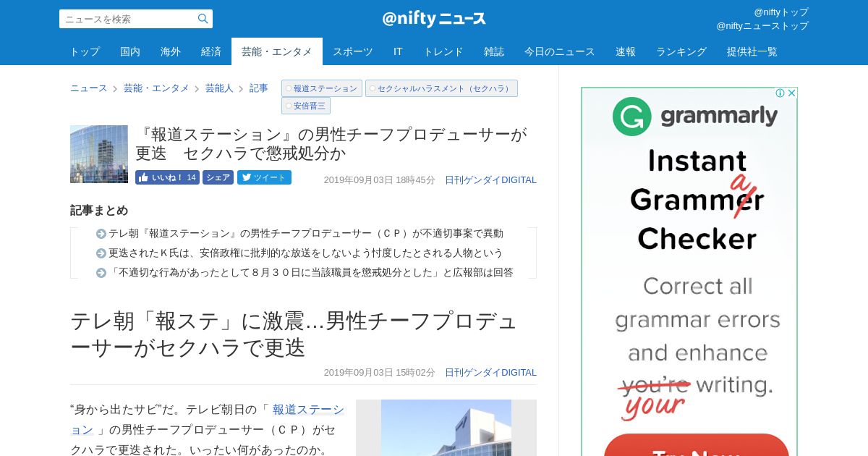Image resolution: width=868 pixels, height=456 pixels.
Task: Click the date 2019年09月03日 15時02分
Action: click(x=379, y=373)
